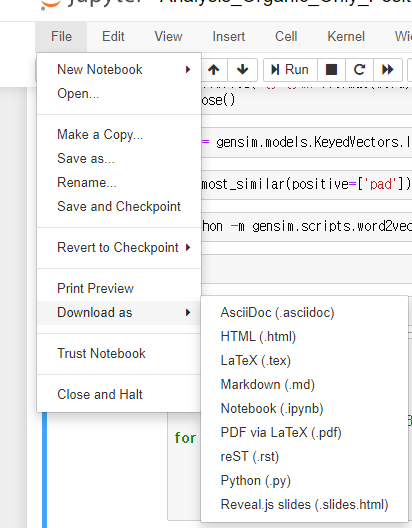The width and height of the screenshot is (412, 528).
Task: Open the View menu
Action: pos(168,36)
